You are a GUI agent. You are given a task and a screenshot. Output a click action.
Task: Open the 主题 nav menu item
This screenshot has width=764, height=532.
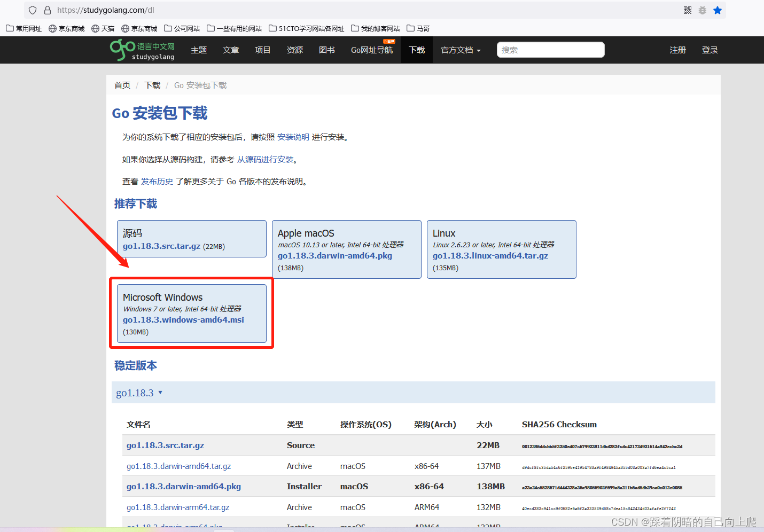click(x=199, y=50)
